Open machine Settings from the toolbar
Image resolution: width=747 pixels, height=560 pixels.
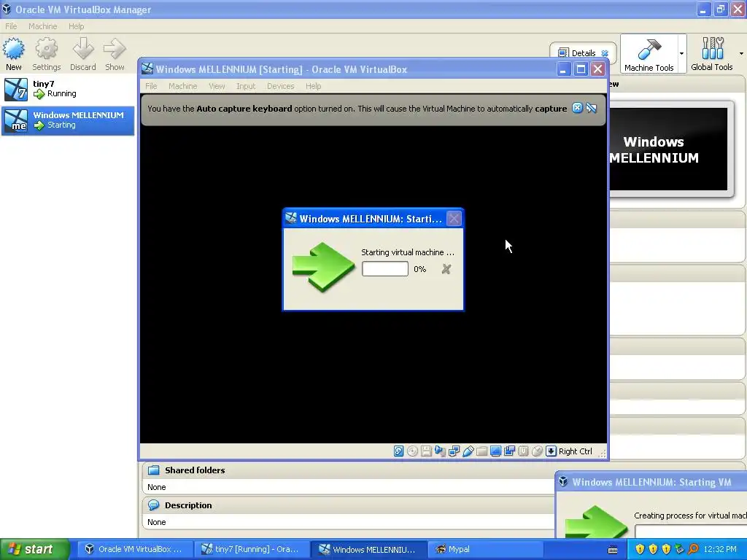pyautogui.click(x=46, y=54)
